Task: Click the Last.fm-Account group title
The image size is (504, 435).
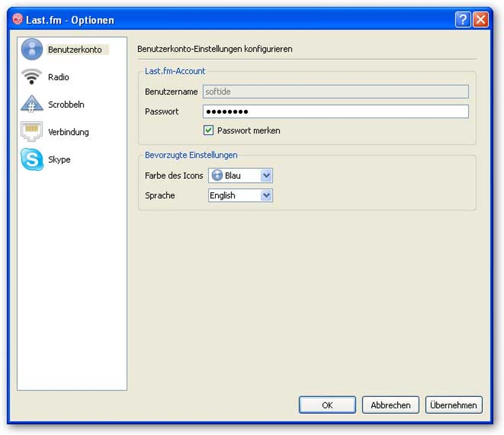Action: (175, 71)
